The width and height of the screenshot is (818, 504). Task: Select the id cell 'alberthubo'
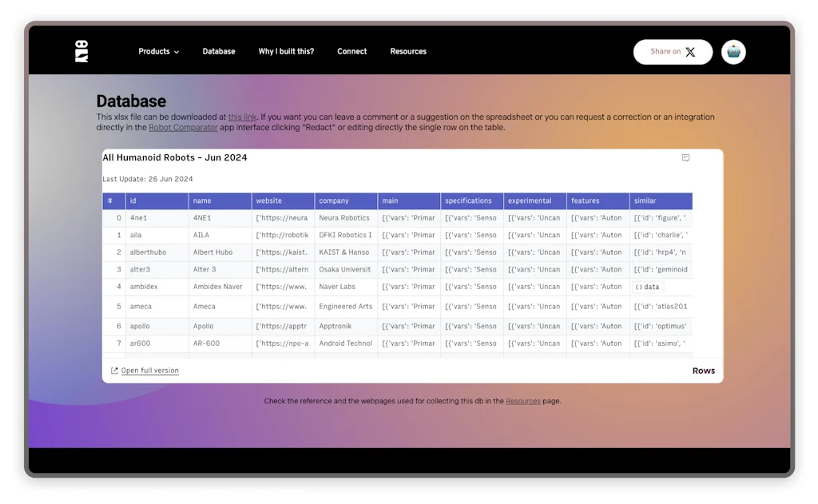point(157,252)
